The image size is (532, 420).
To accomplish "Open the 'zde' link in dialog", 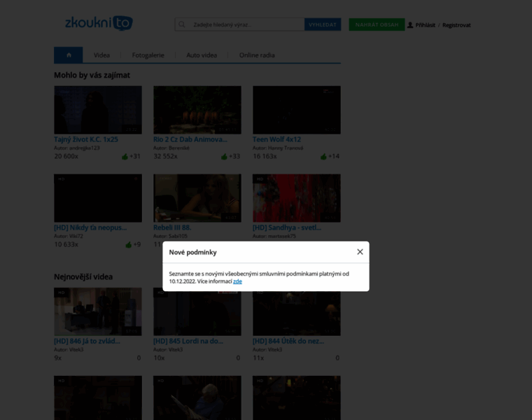I will pyautogui.click(x=237, y=281).
